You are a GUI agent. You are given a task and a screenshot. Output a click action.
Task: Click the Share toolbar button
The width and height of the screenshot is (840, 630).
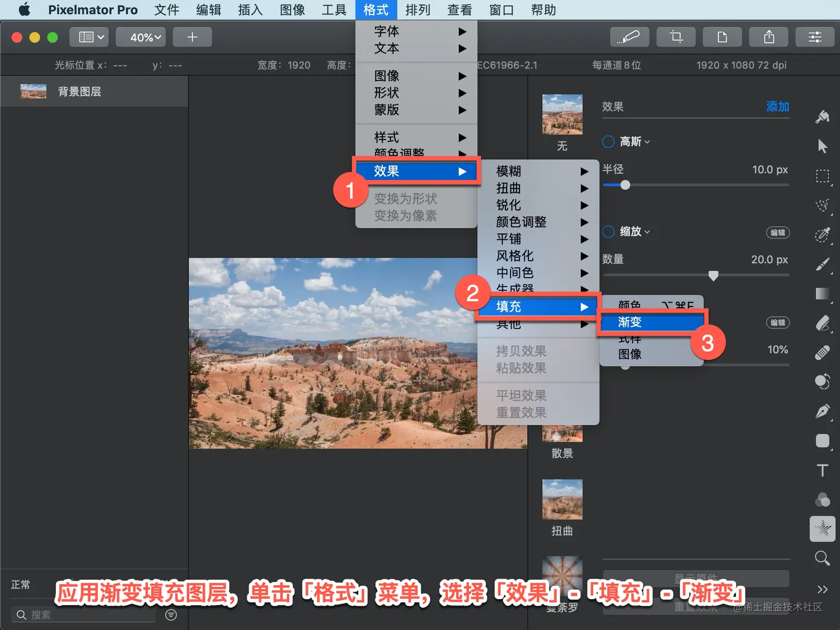click(769, 37)
